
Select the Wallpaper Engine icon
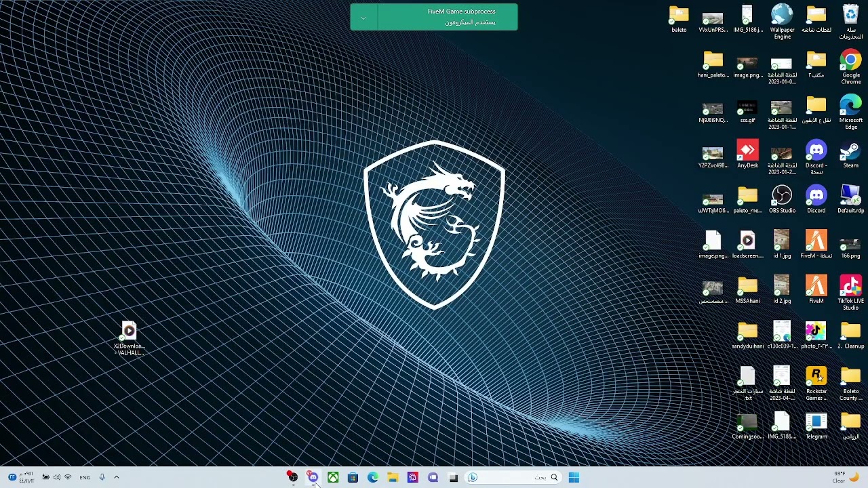point(782,21)
